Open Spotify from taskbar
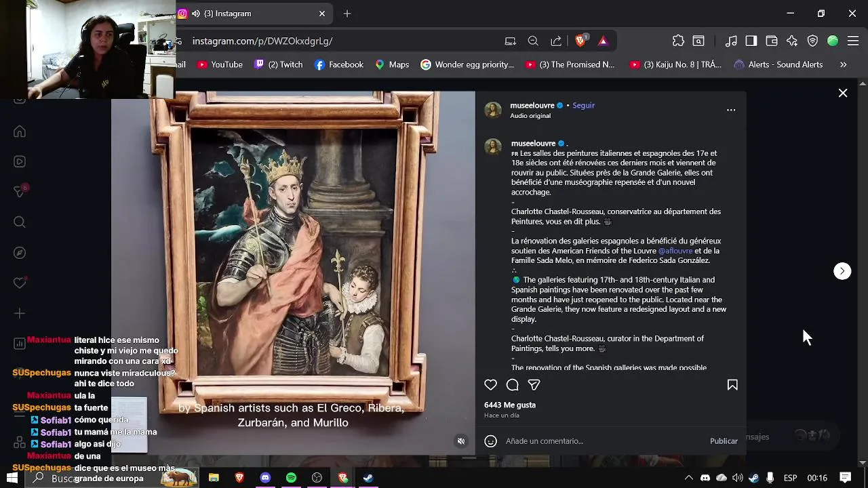 point(291,478)
